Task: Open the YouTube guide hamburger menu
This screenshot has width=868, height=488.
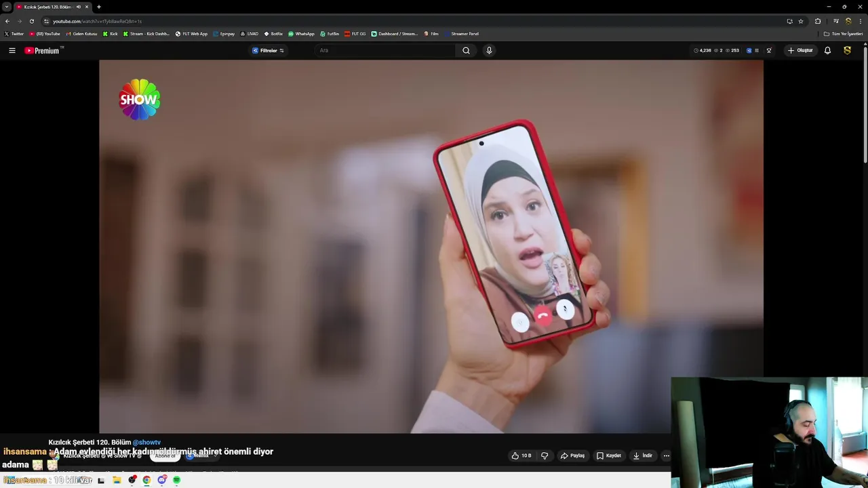Action: (x=12, y=50)
